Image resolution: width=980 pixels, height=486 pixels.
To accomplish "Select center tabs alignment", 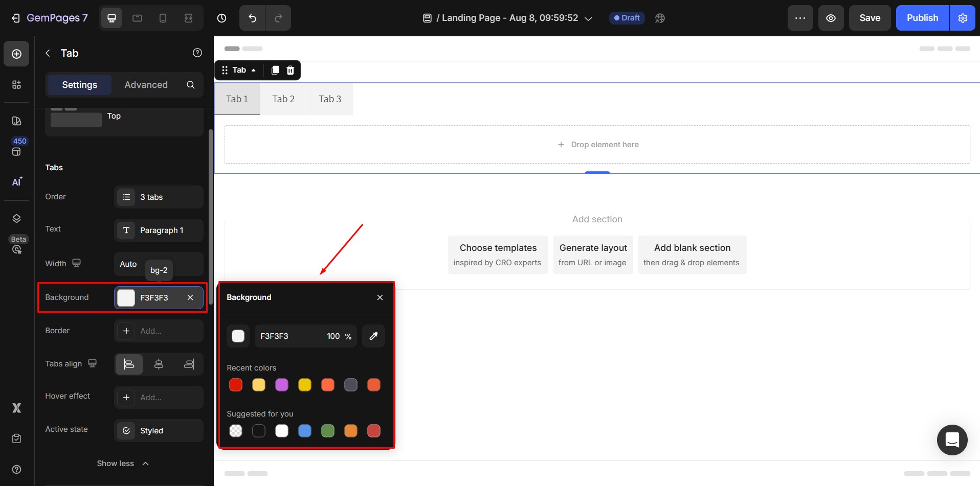I will 159,364.
